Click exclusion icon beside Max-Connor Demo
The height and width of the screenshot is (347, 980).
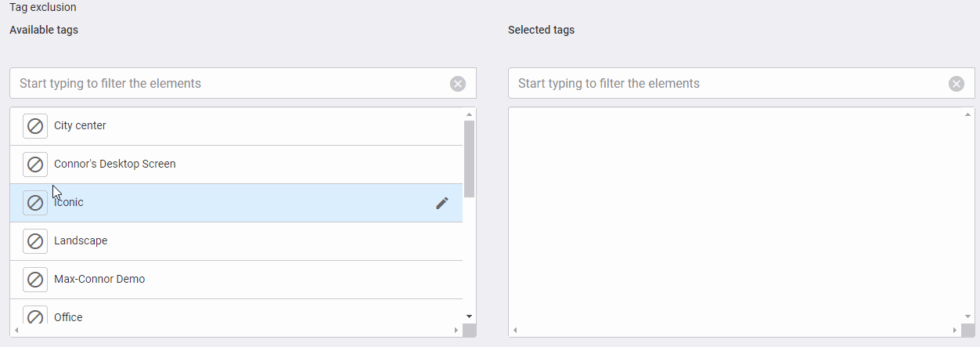click(x=35, y=280)
